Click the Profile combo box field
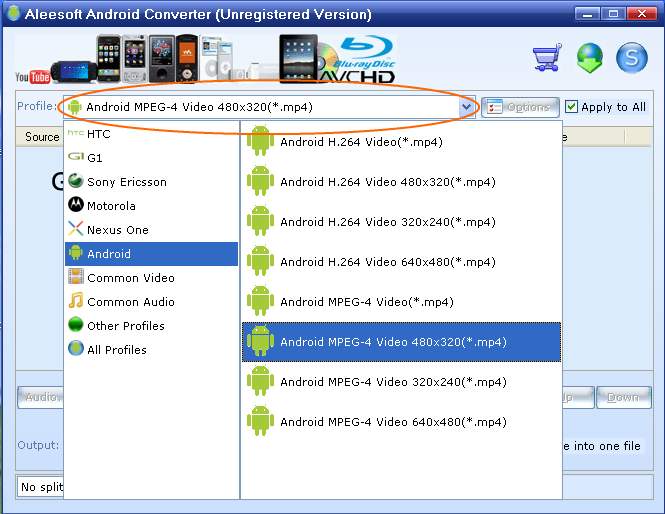Viewport: 665px width, 514px height. point(269,107)
